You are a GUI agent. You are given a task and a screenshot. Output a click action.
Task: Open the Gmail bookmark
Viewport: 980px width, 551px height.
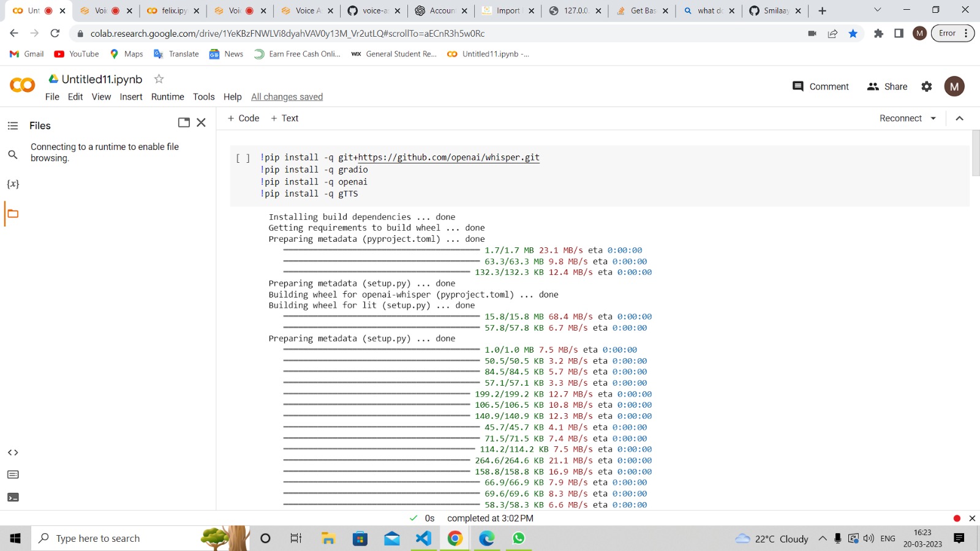pos(27,54)
